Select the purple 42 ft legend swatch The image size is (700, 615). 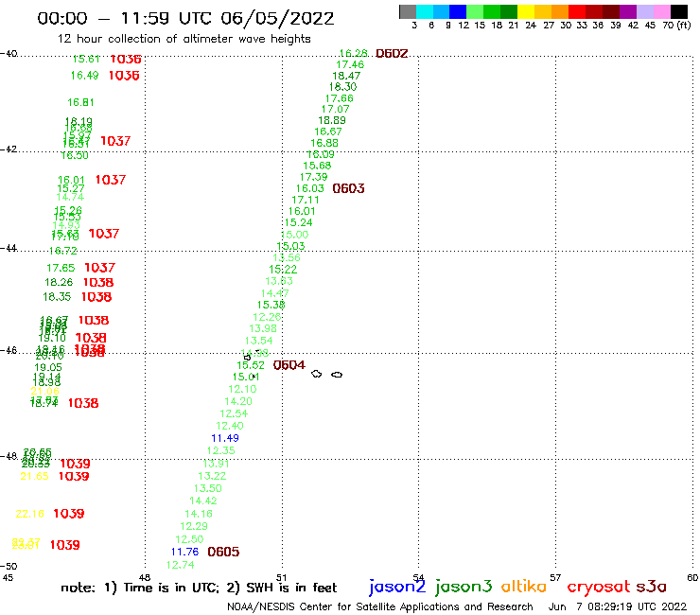pyautogui.click(x=628, y=11)
